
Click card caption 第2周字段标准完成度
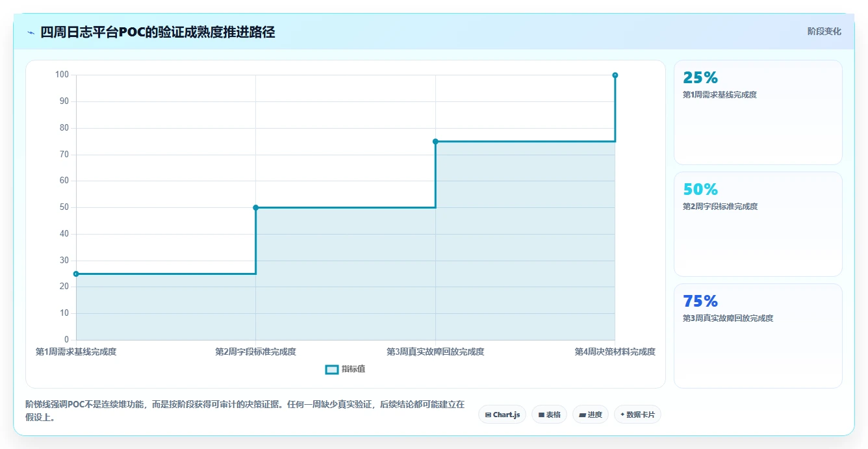[720, 207]
